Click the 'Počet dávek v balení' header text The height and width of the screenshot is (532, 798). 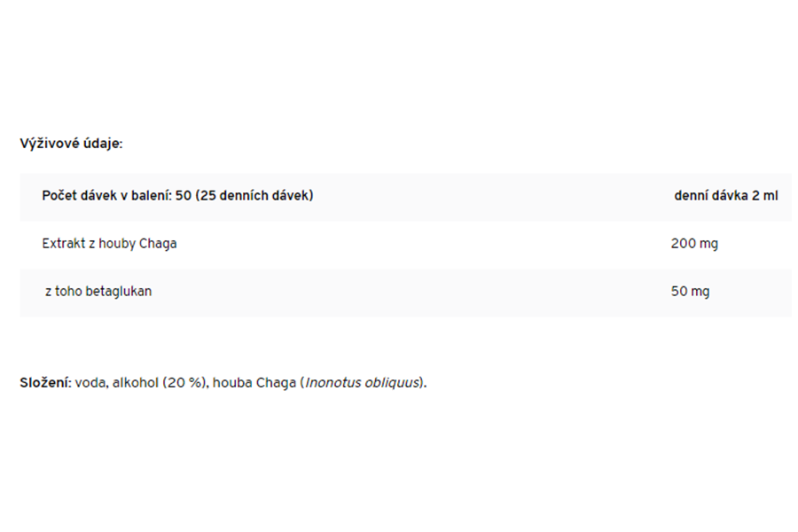tap(106, 195)
